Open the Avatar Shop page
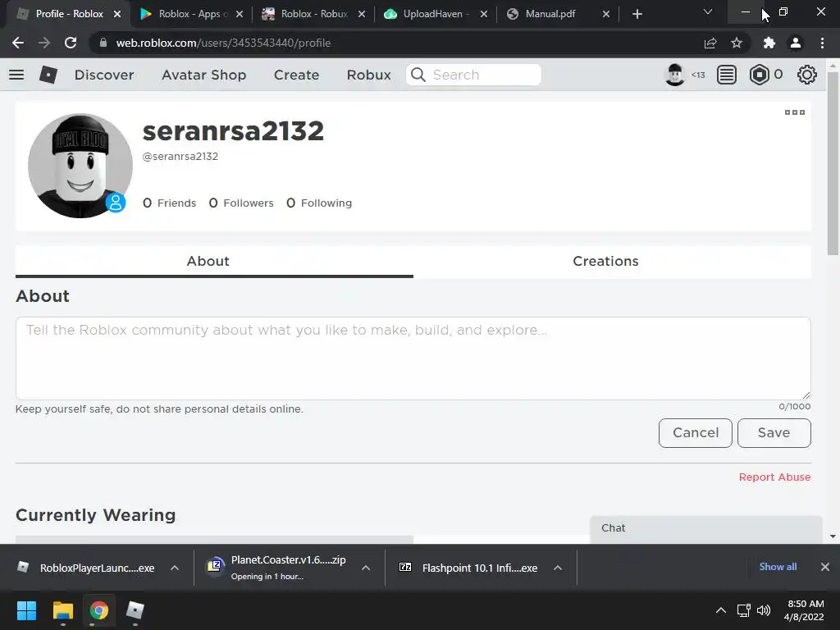Image resolution: width=840 pixels, height=630 pixels. [203, 75]
